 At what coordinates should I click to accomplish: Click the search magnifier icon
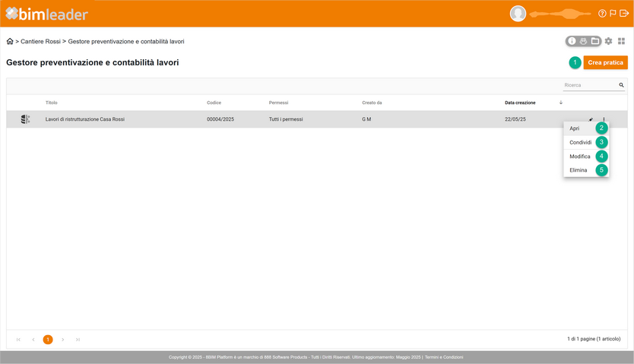pyautogui.click(x=622, y=85)
